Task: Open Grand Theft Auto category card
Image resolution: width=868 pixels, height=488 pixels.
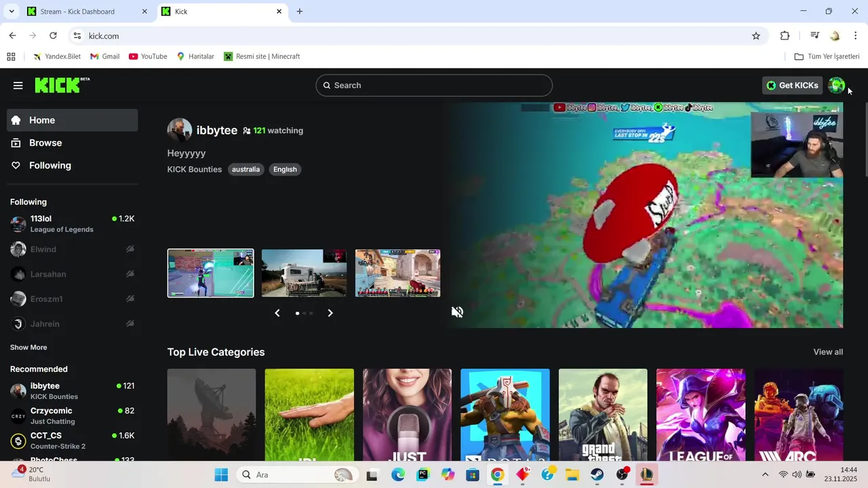Action: click(603, 415)
